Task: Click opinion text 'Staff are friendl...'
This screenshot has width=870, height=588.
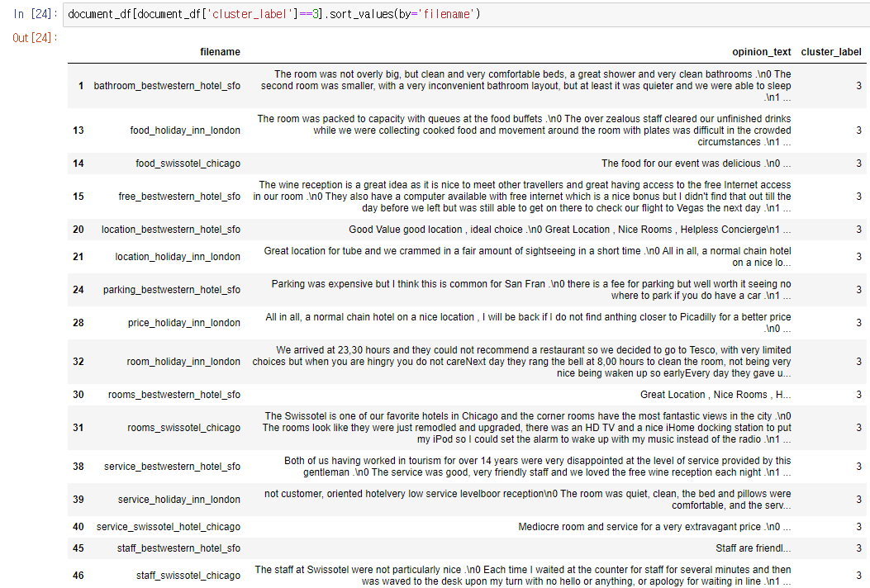Action: tap(754, 548)
